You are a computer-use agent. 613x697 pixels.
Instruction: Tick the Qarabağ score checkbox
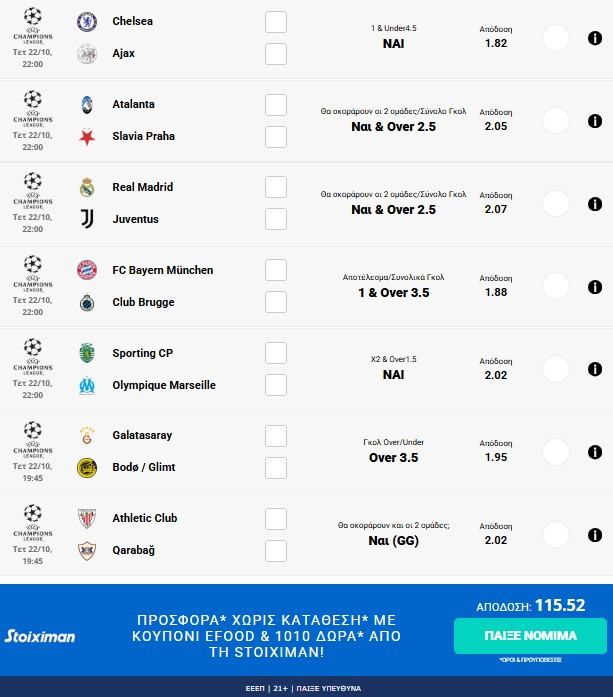click(276, 551)
